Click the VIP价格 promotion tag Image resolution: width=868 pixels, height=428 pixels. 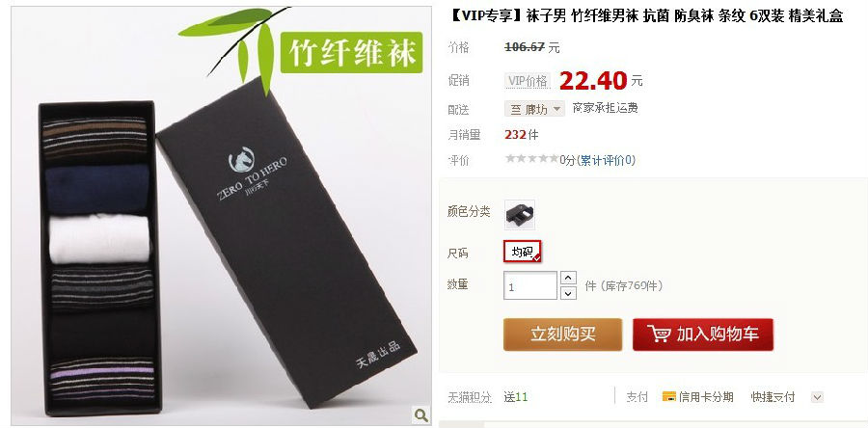point(527,81)
